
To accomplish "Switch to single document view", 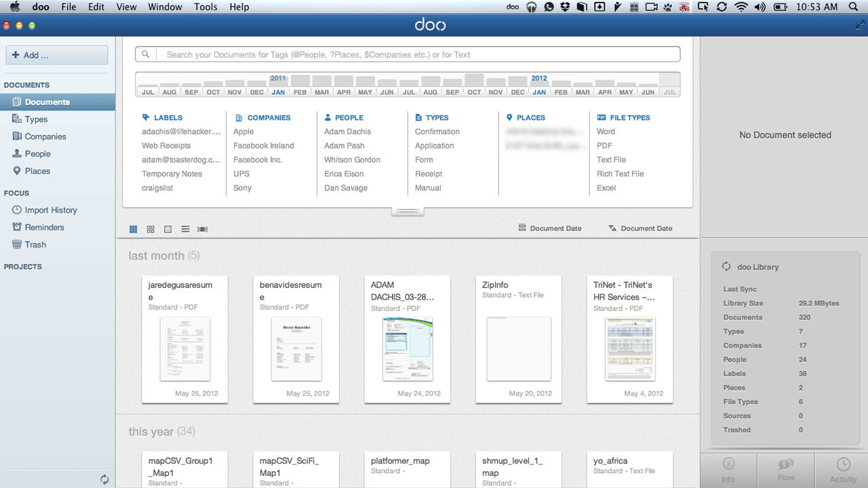I will pos(168,229).
